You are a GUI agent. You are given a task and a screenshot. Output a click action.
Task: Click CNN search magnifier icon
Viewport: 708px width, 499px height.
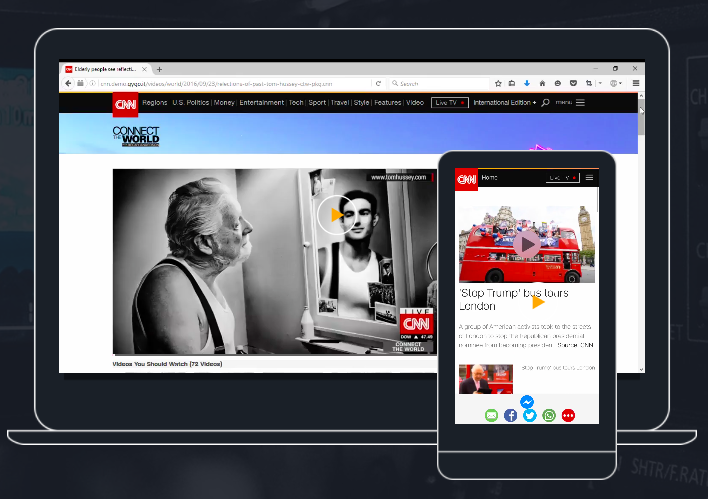click(545, 103)
